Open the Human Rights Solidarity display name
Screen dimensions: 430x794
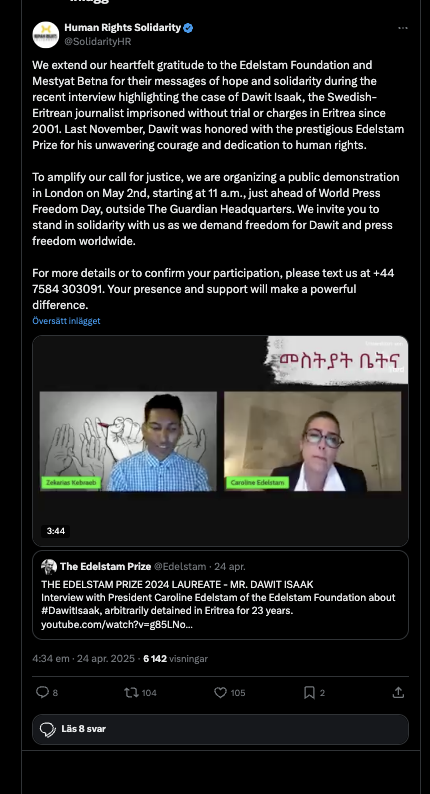click(123, 27)
